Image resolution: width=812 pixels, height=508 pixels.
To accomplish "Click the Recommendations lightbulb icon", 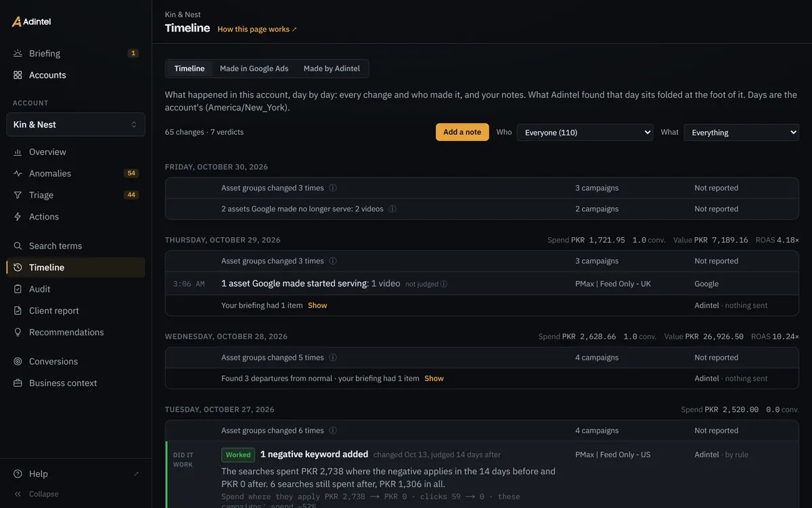I will [18, 333].
